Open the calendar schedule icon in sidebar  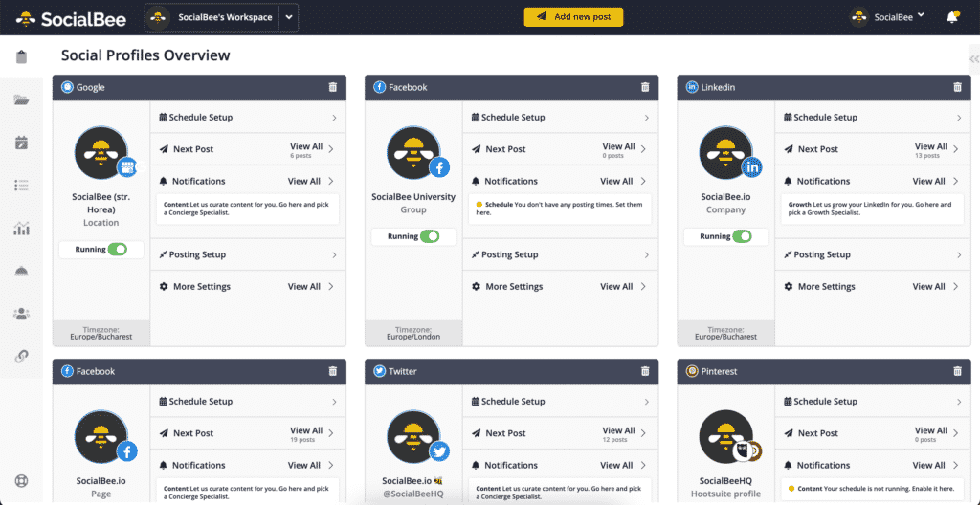(x=22, y=143)
